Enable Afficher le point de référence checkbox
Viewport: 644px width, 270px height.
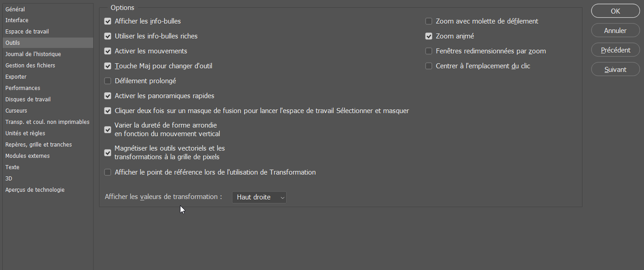point(108,172)
